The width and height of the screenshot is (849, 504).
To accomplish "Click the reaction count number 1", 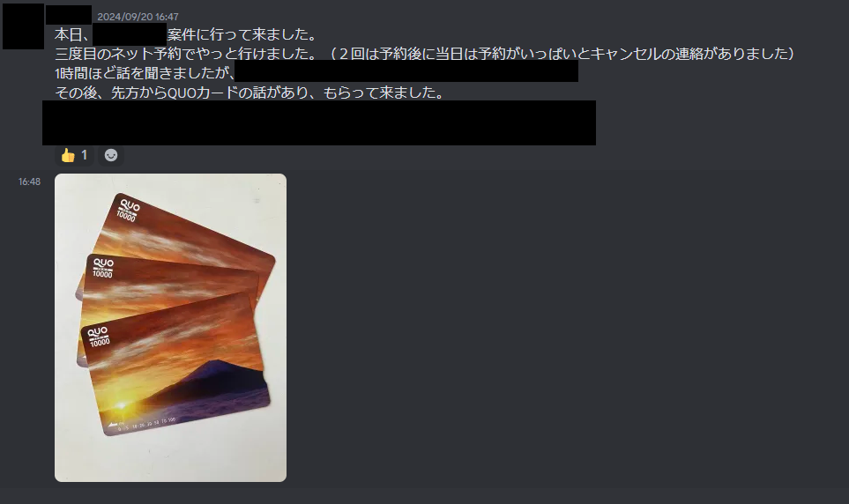I will [84, 155].
